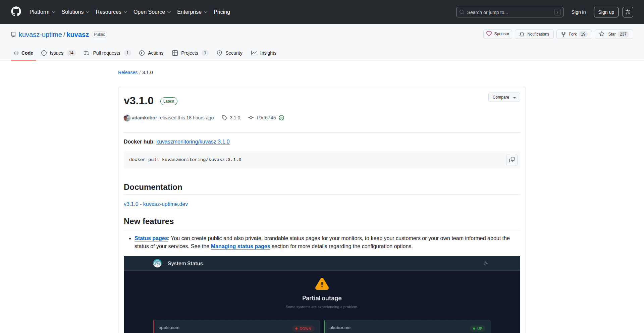Screen dimensions: 644x333
Task: Expand the Open Source menu
Action: 152,12
